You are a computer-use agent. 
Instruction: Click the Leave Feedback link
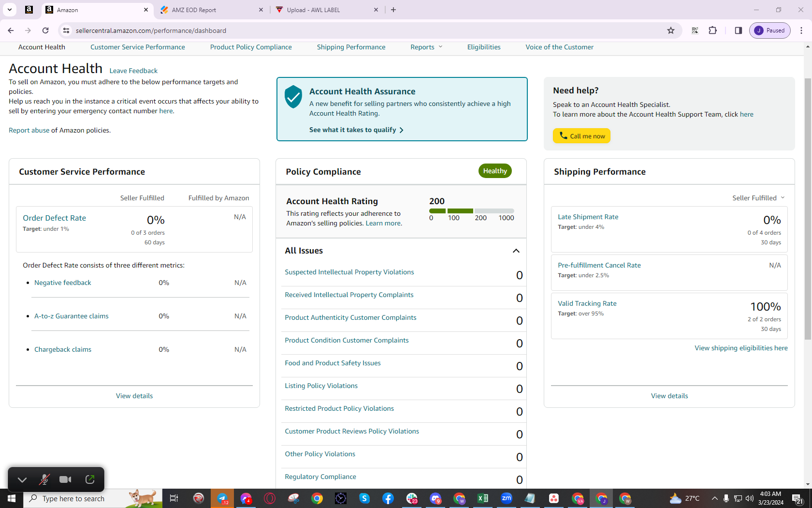133,71
